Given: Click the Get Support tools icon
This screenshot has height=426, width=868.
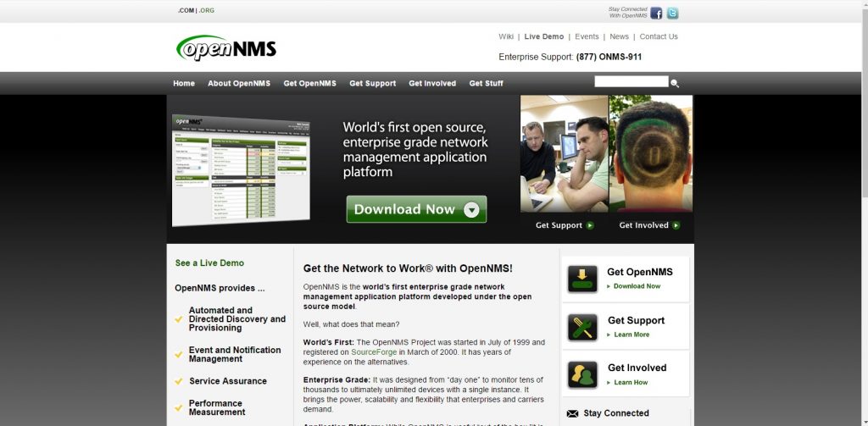Looking at the screenshot, I should point(582,328).
